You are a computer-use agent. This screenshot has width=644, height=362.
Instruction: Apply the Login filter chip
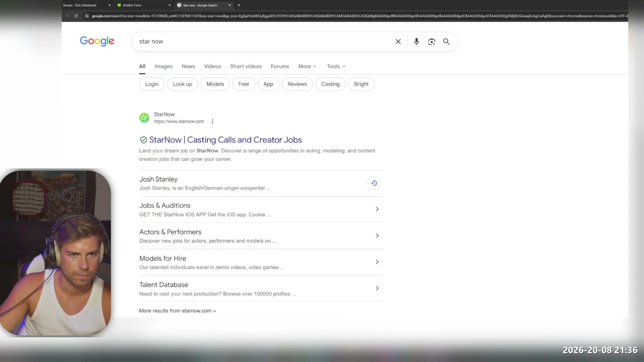(151, 84)
